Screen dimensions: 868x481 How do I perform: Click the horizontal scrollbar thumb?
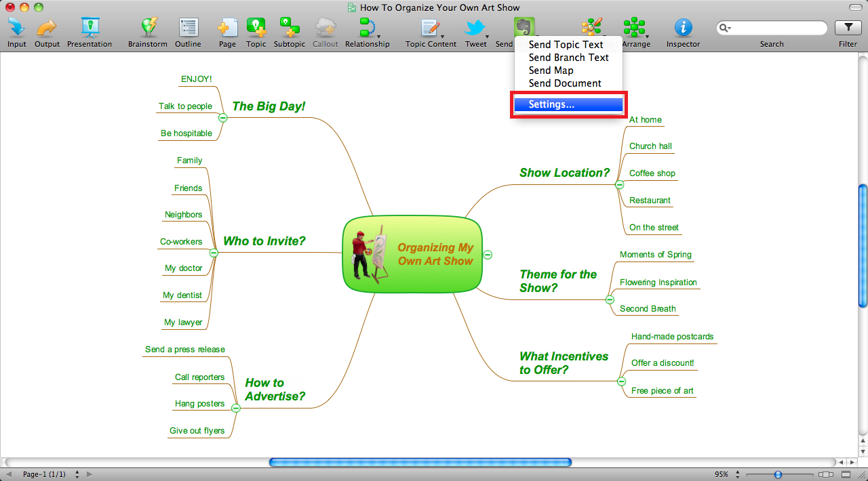(x=420, y=462)
